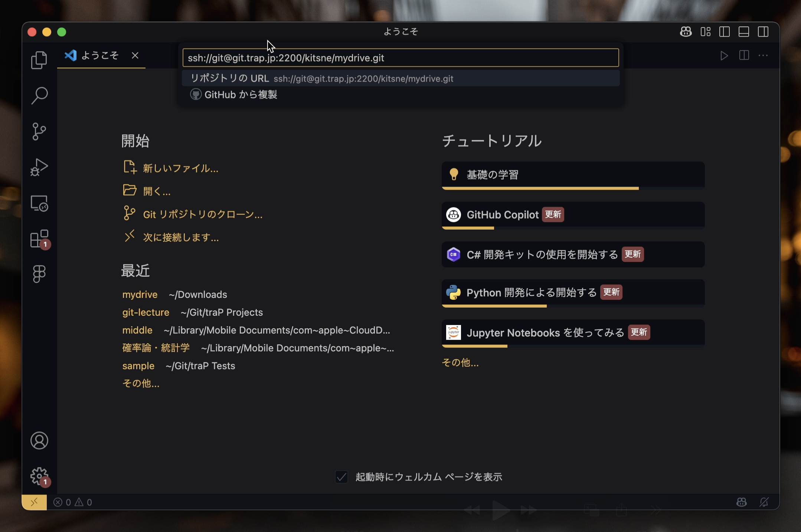
Task: Click 新しいファイル... link
Action: pos(181,168)
